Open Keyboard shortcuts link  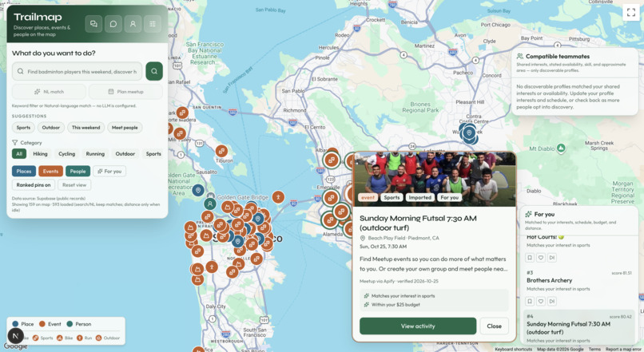513,349
